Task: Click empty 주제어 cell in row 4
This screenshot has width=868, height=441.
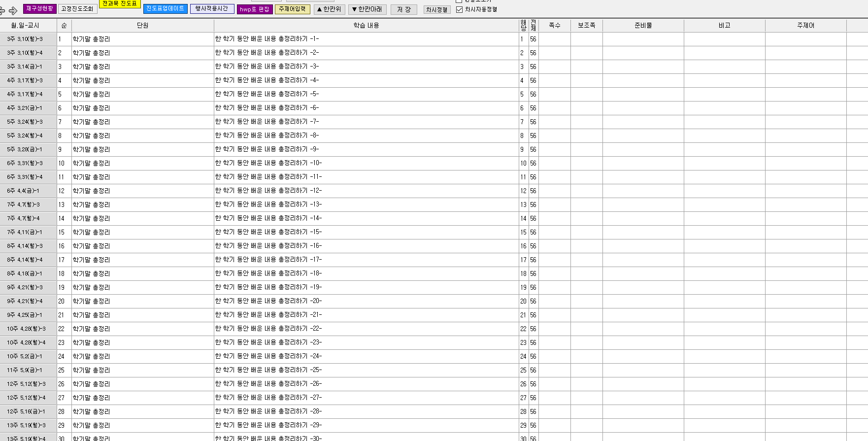Action: [x=806, y=80]
